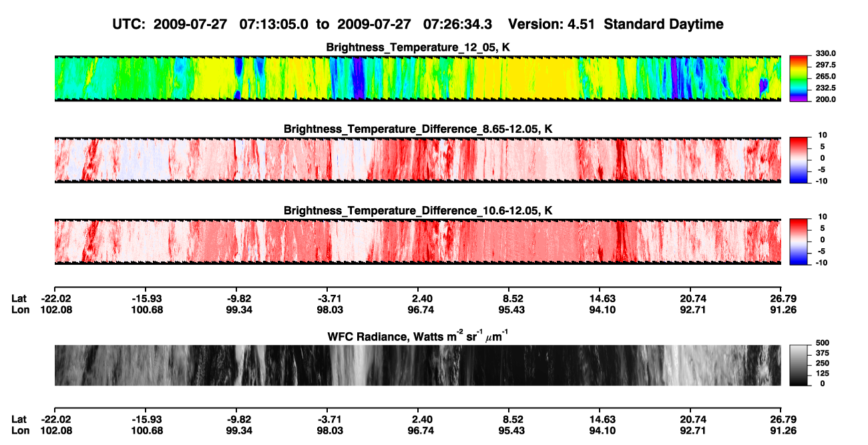Click the Brightness_Temperature_12_05 image strip

click(x=417, y=78)
